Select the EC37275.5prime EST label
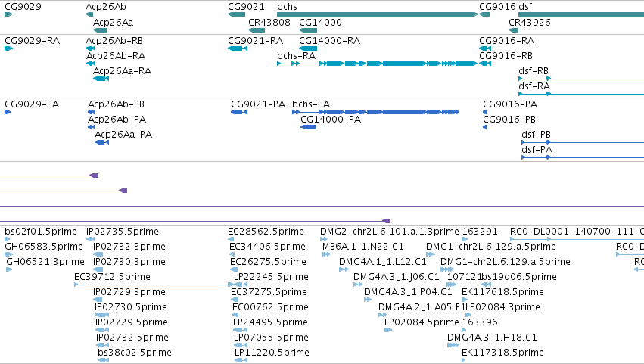 (x=269, y=293)
